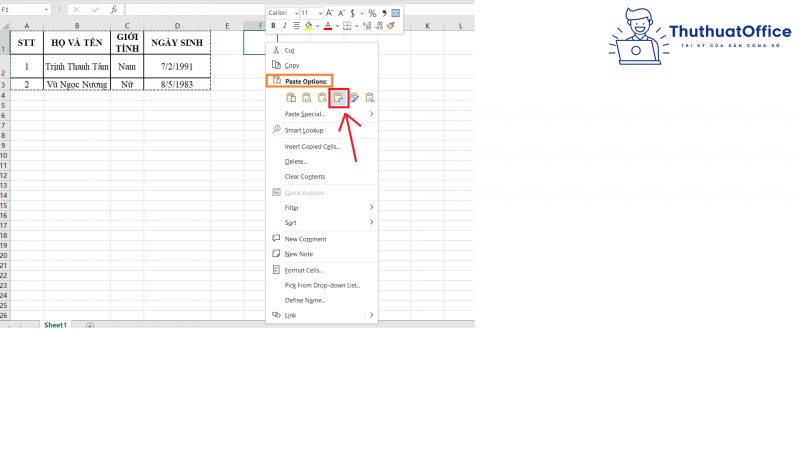Choose the Transpose paste option icon
Viewport: 800px width, 450px height.
[x=339, y=97]
